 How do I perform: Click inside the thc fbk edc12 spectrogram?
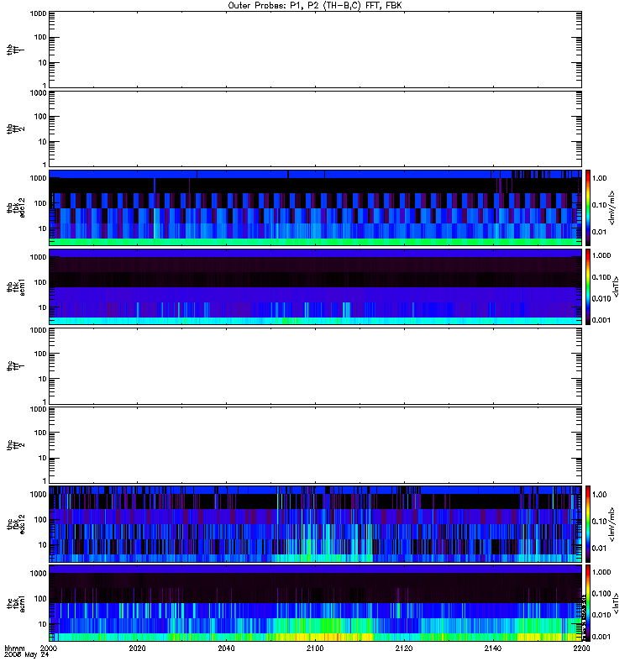(315, 523)
